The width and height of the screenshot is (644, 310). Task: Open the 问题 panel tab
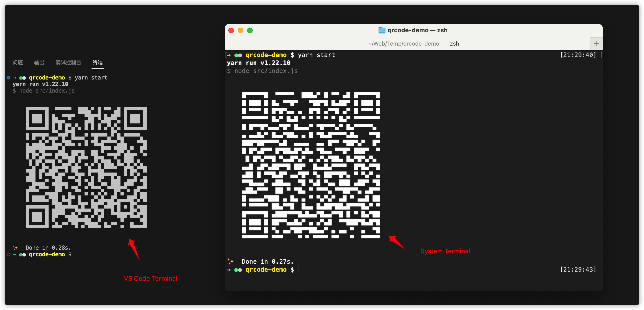[x=18, y=63]
